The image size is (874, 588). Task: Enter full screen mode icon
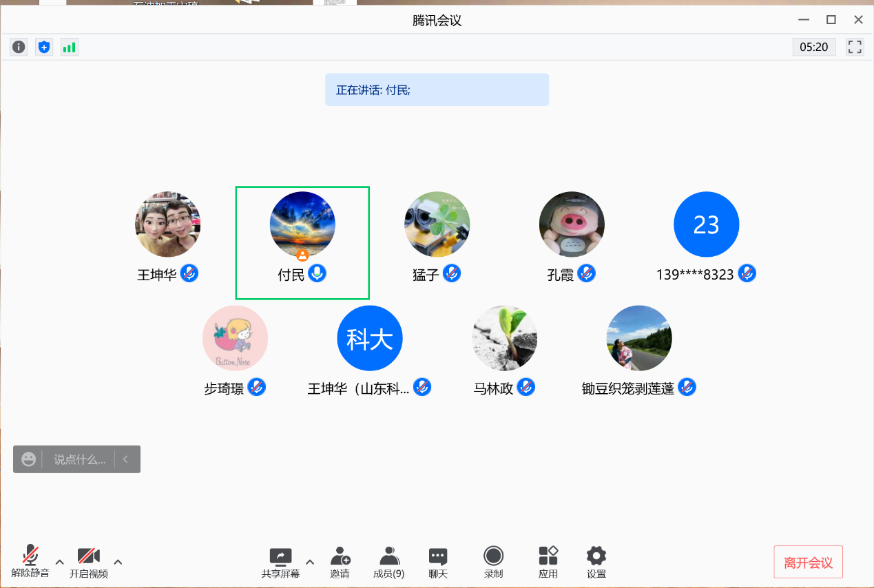point(855,47)
